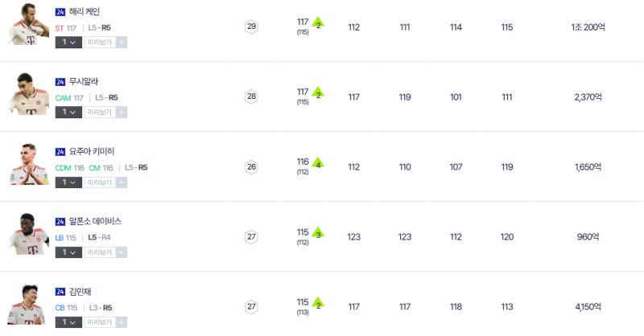Click the hexagon 26 badge for 요주아 키미히
The height and width of the screenshot is (336, 644).
(251, 167)
